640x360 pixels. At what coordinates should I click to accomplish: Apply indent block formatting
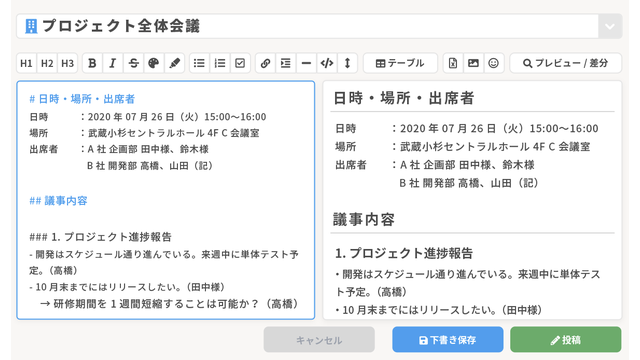pyautogui.click(x=286, y=63)
